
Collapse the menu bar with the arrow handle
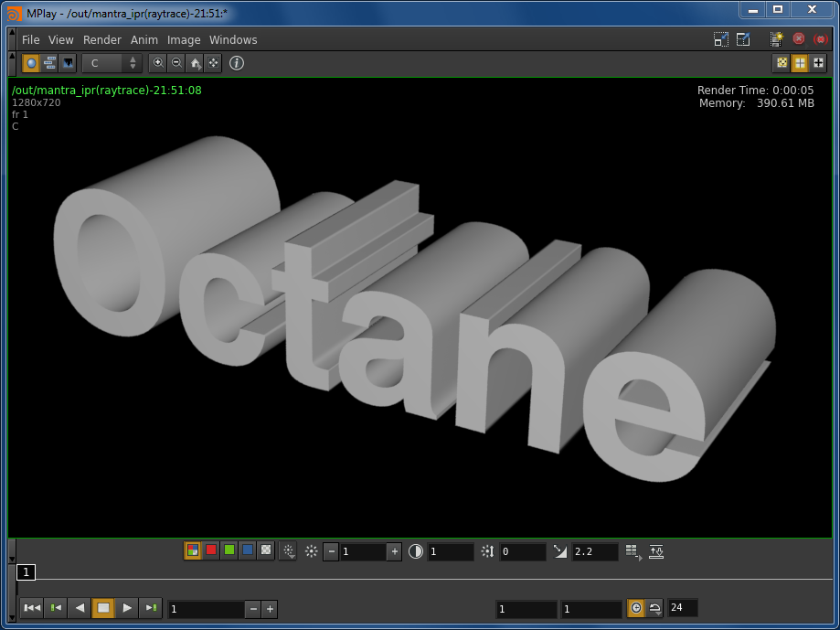click(12, 39)
